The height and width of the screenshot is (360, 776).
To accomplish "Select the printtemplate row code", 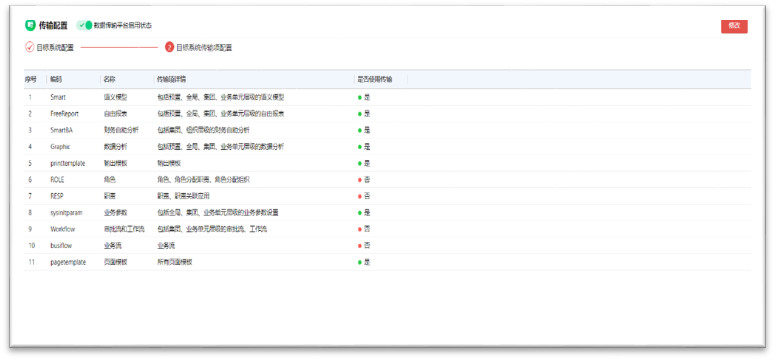I will coord(67,163).
